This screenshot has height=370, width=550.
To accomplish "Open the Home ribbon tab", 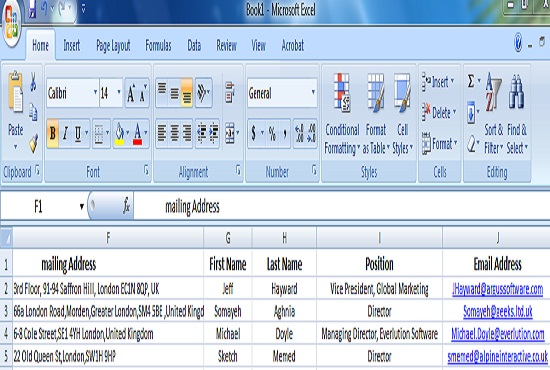I will coord(40,45).
